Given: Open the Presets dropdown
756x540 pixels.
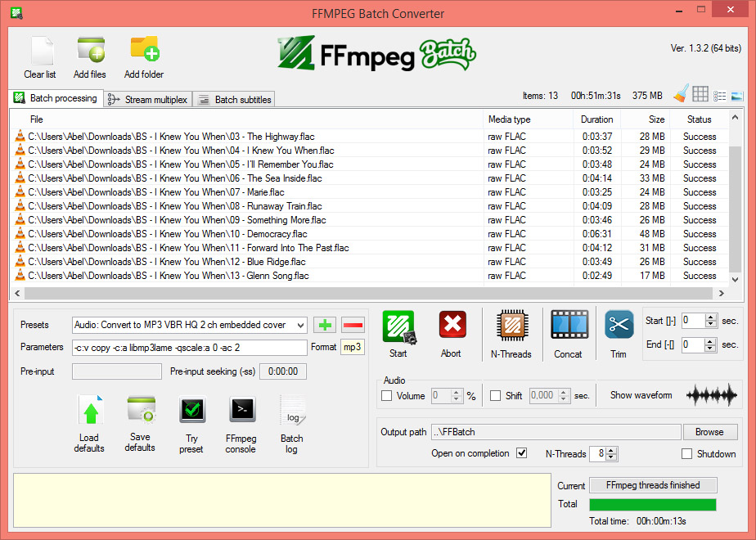Looking at the screenshot, I should (300, 325).
